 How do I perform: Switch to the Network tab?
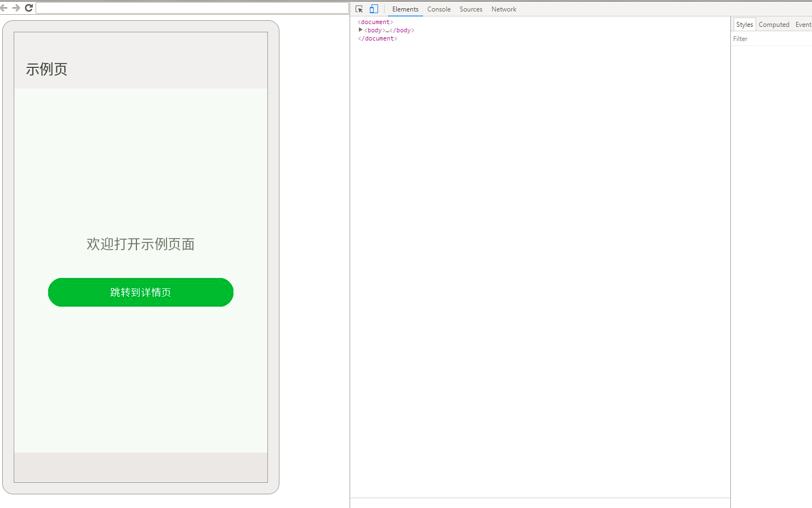pyautogui.click(x=504, y=9)
